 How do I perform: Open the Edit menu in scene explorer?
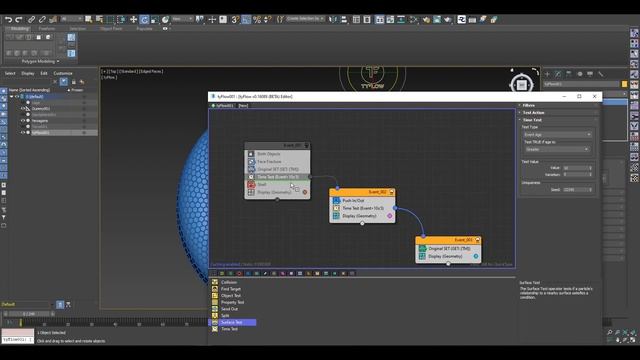[44, 73]
